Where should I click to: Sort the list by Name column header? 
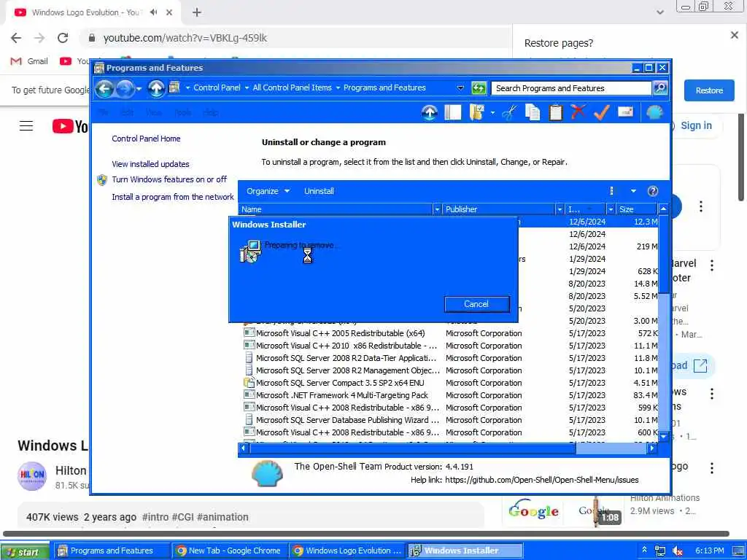[x=336, y=209]
